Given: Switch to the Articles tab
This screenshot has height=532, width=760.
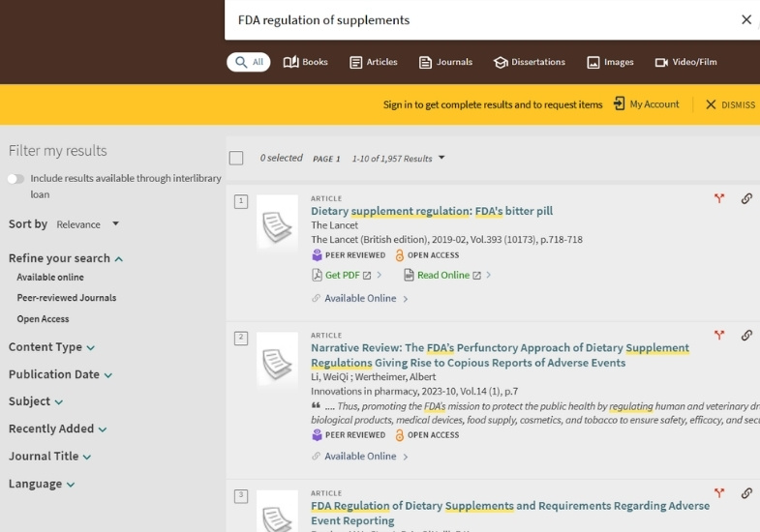Looking at the screenshot, I should click(373, 62).
